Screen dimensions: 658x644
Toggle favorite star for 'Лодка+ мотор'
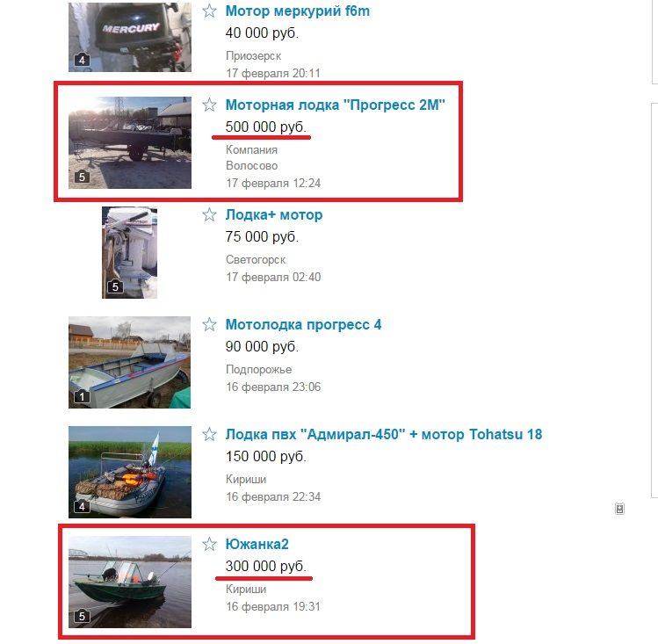click(x=209, y=214)
